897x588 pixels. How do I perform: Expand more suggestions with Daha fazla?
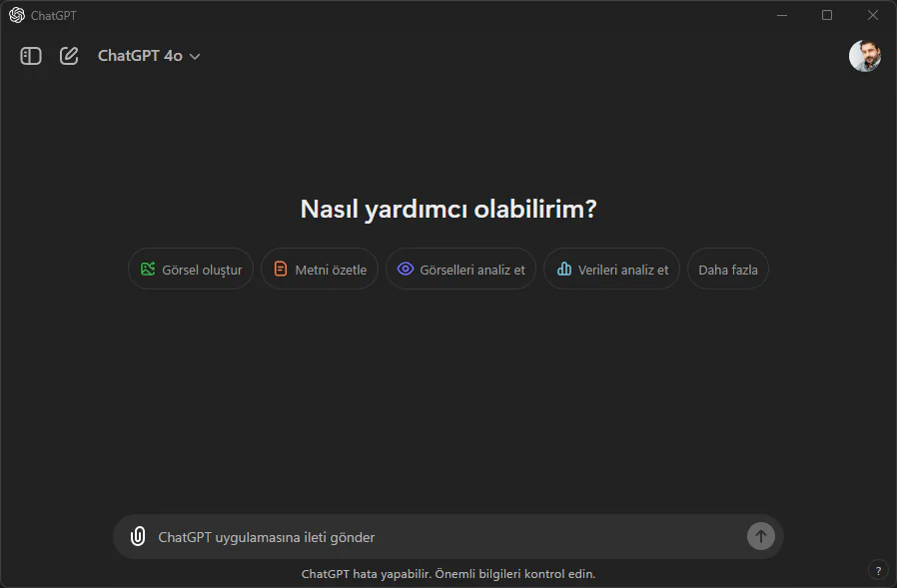[x=727, y=269]
